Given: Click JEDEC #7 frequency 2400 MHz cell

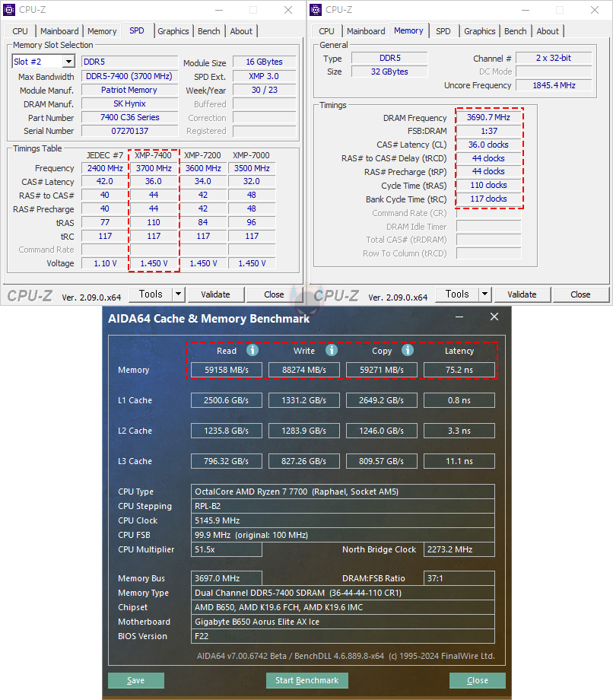Looking at the screenshot, I should click(x=105, y=168).
